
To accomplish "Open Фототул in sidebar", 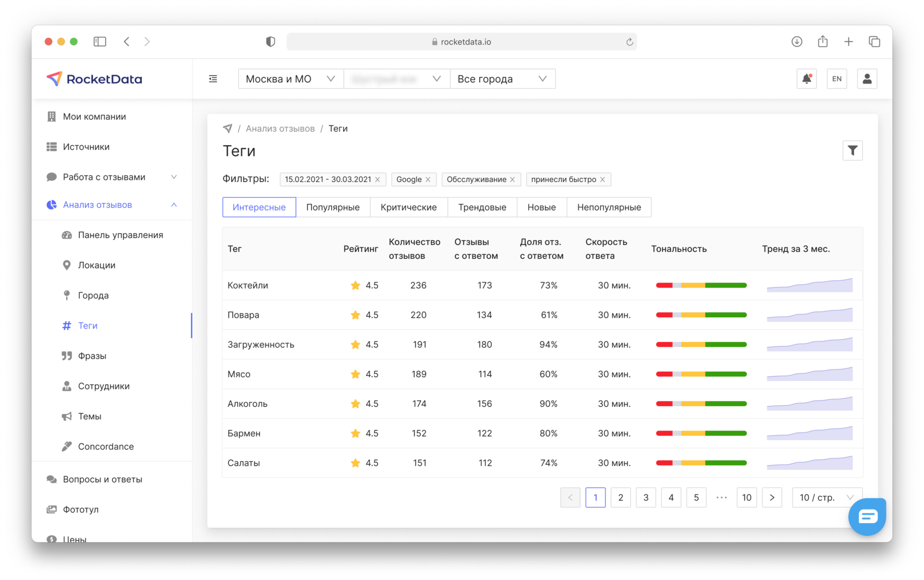I will pyautogui.click(x=112, y=510).
